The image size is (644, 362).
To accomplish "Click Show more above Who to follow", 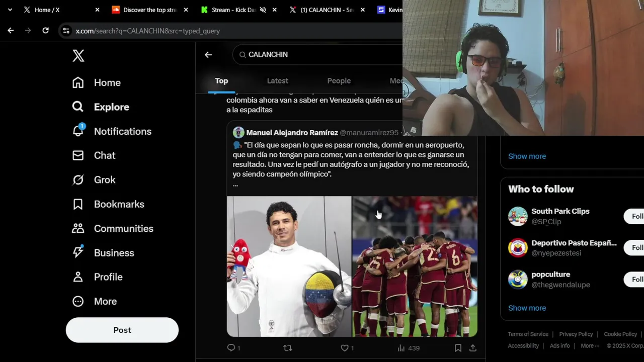I will pyautogui.click(x=527, y=156).
